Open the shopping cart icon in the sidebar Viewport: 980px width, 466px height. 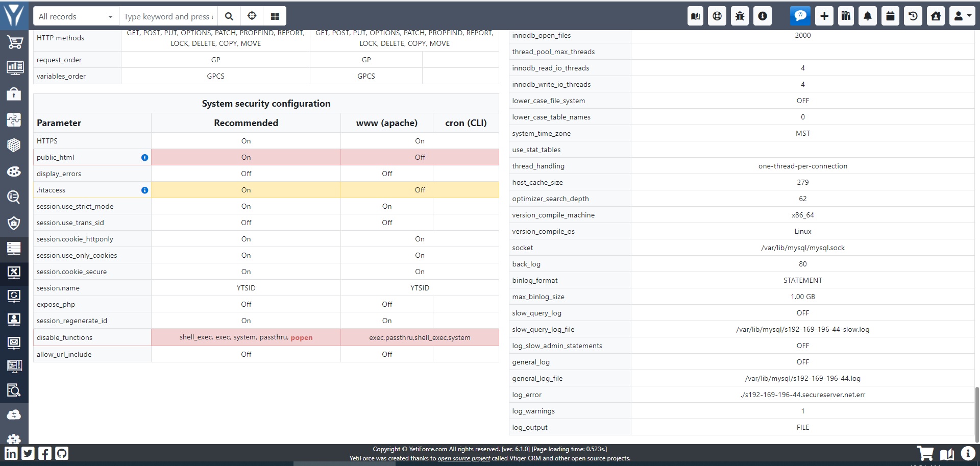click(14, 42)
